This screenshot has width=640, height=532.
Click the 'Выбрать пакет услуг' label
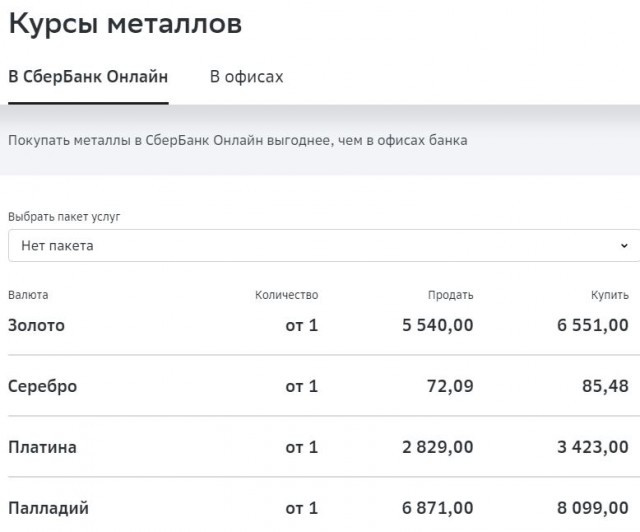pos(64,216)
